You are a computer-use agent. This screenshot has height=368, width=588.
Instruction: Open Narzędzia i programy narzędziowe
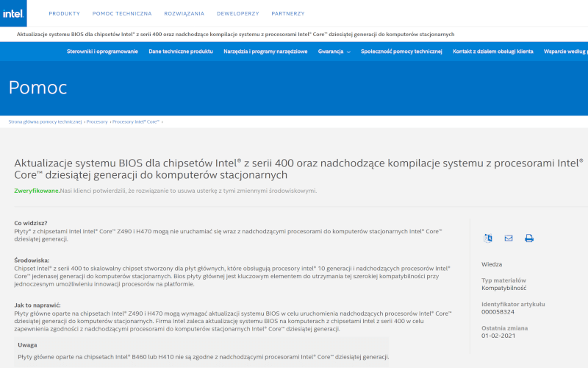tap(265, 52)
